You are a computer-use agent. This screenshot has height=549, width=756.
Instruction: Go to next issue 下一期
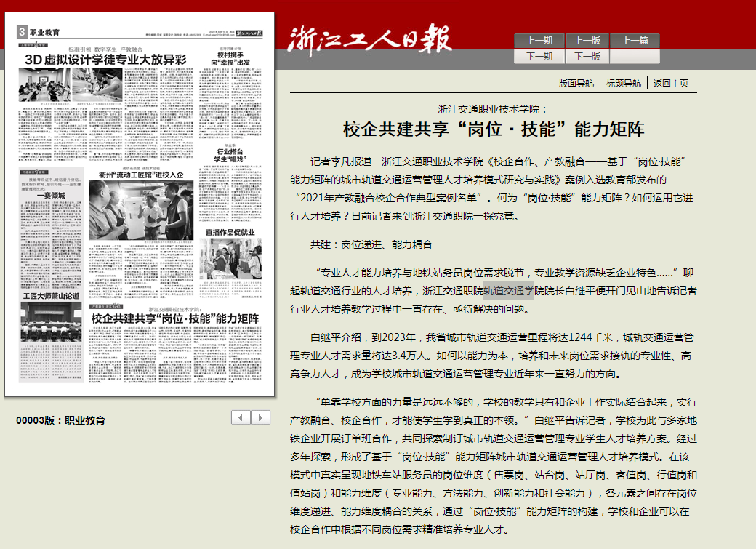pos(539,56)
